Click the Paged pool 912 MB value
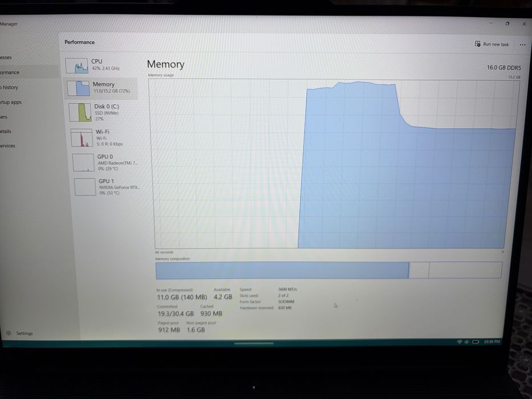This screenshot has height=399, width=532. coord(169,330)
